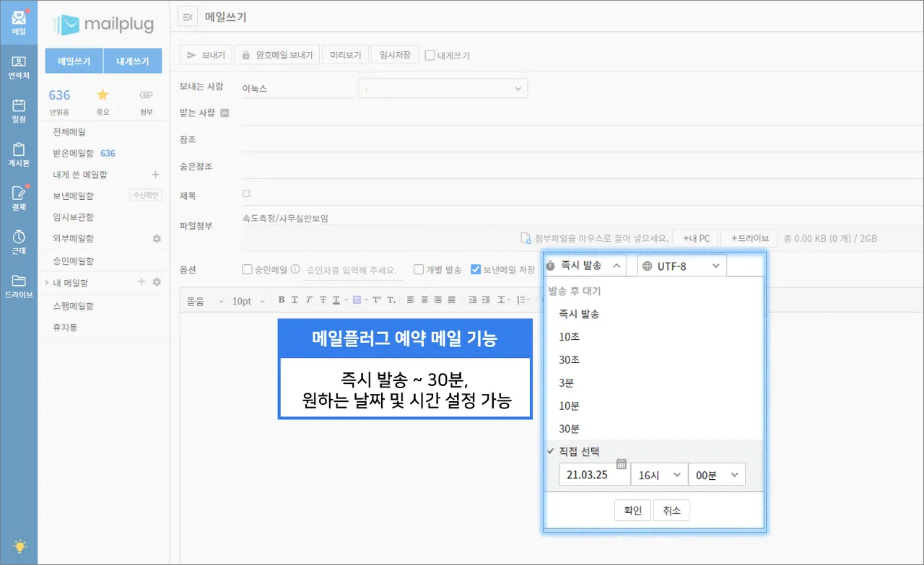924x565 pixels.
Task: Open the gear settings beside 내 메일함
Action: pos(156,282)
